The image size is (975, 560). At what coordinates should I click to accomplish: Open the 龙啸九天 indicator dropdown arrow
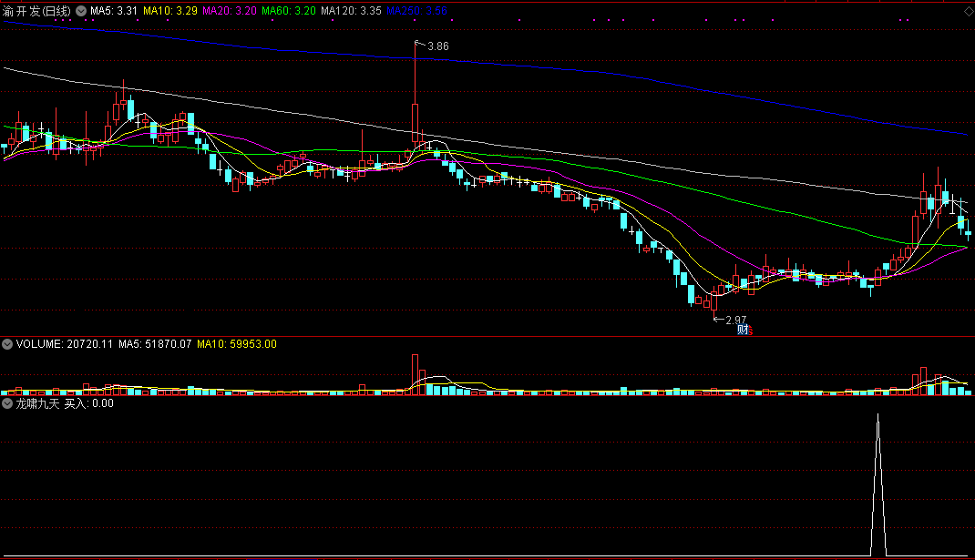7,403
